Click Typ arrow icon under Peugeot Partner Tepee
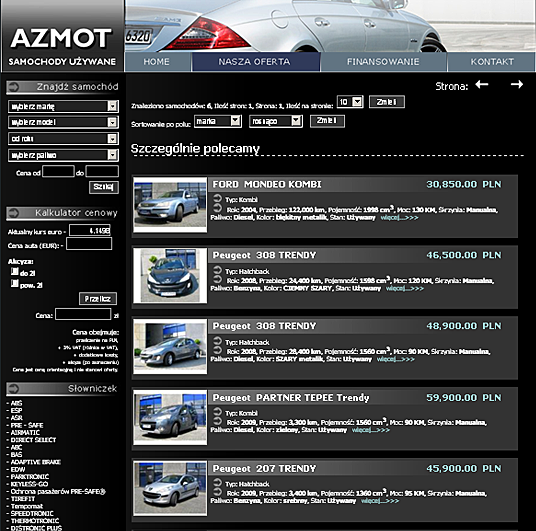This screenshot has width=536, height=531. (x=217, y=412)
